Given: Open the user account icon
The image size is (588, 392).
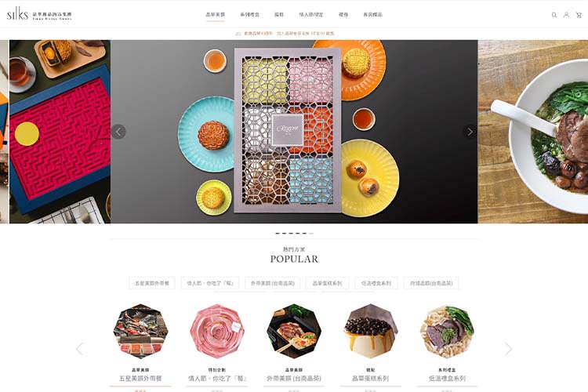Looking at the screenshot, I should click(566, 15).
